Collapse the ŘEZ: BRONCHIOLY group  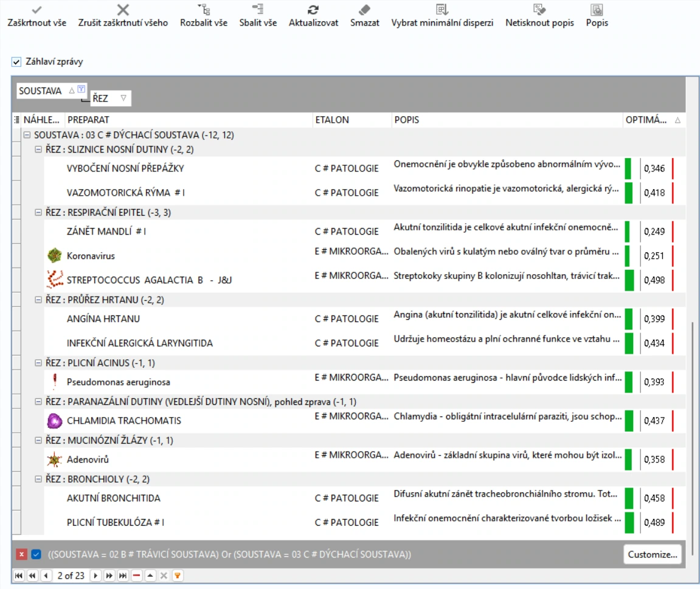pyautogui.click(x=38, y=479)
